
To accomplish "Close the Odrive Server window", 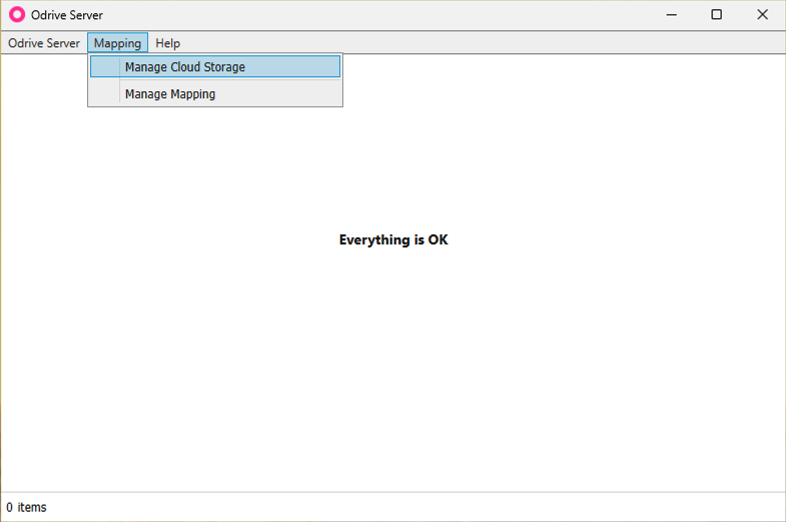I will (762, 15).
